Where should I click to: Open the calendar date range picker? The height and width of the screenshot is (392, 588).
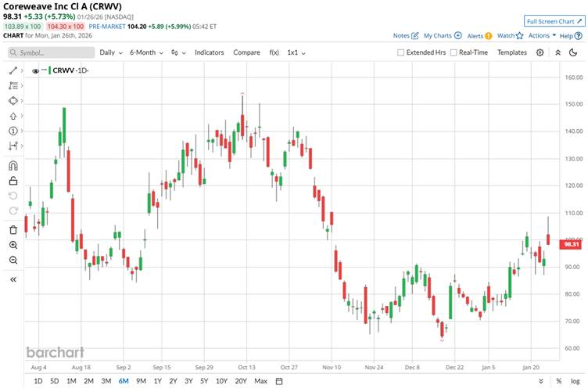(279, 381)
